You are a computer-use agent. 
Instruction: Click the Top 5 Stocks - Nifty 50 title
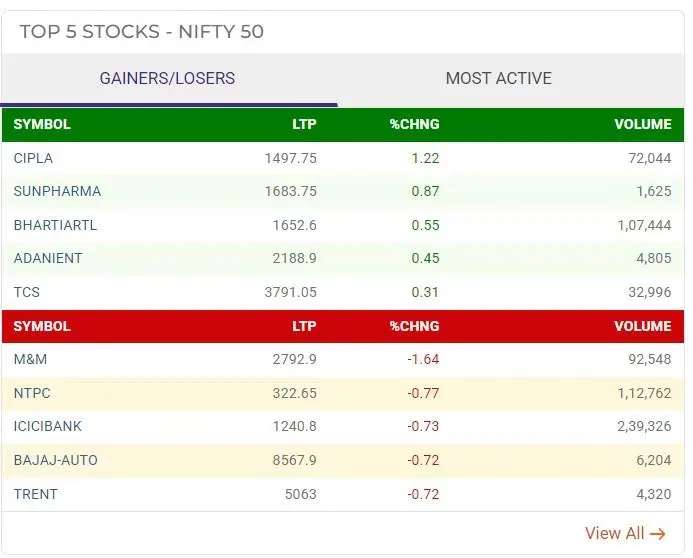[141, 32]
